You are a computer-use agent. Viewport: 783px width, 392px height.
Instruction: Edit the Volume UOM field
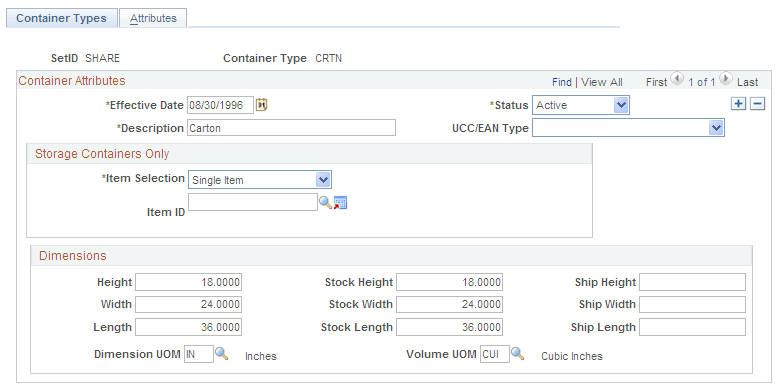point(495,354)
